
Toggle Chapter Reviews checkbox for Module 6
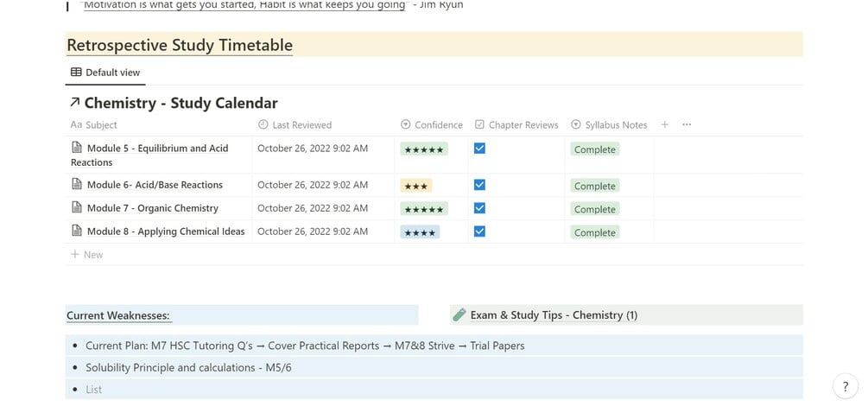pyautogui.click(x=480, y=185)
